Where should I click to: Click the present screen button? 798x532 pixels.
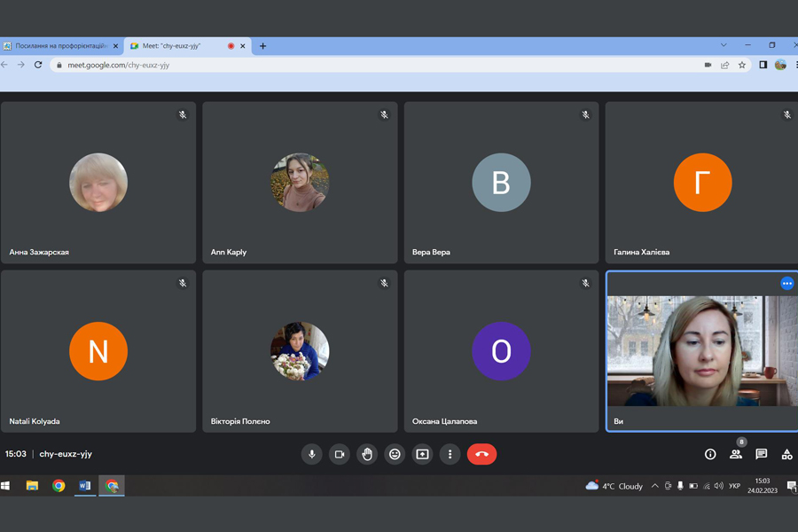[x=422, y=454]
